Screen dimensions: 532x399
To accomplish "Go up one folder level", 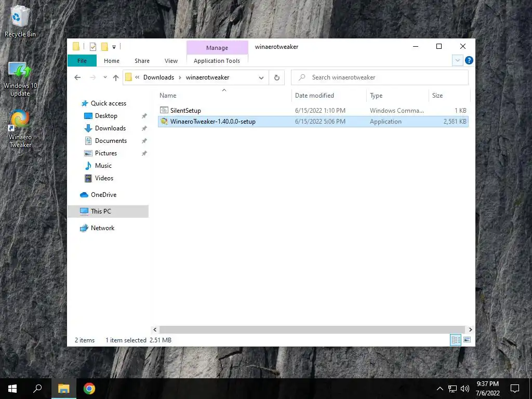I will (116, 78).
